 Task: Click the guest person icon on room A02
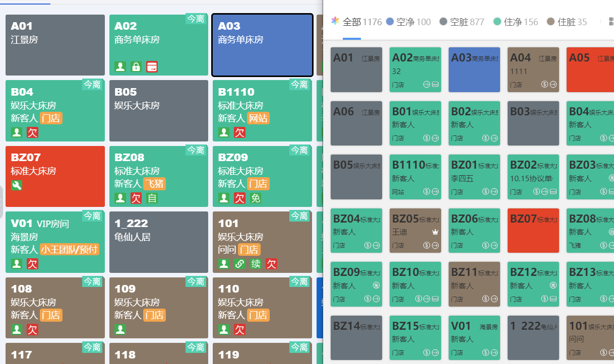120,66
